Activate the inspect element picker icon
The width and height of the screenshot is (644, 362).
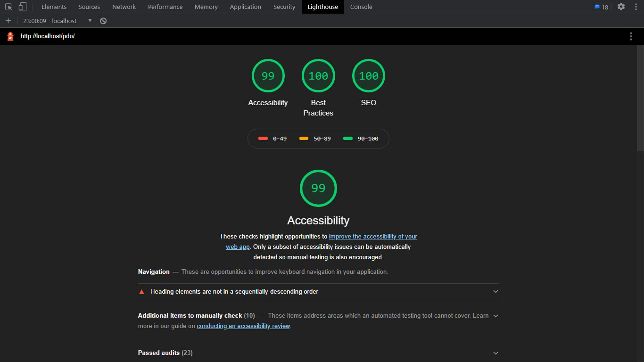[8, 7]
